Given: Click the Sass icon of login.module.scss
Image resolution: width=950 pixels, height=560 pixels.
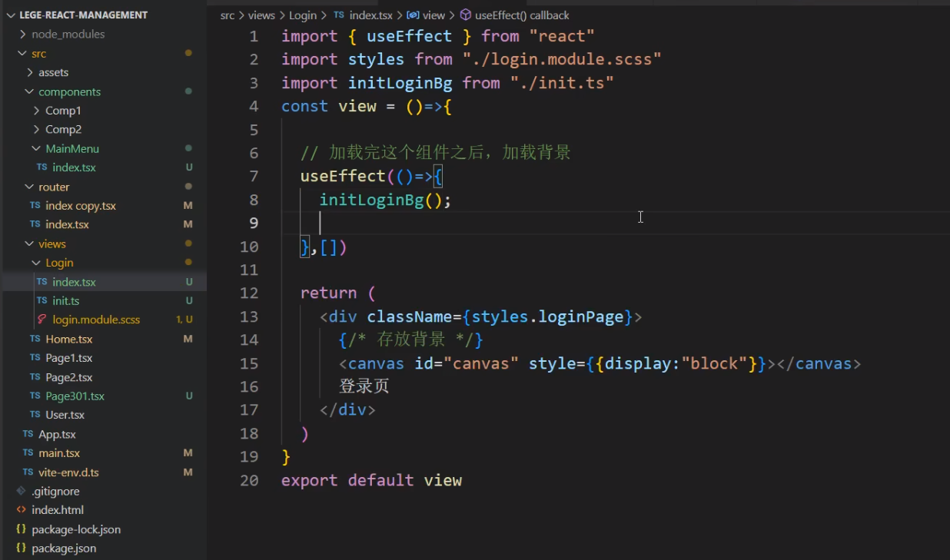Looking at the screenshot, I should click(x=42, y=320).
